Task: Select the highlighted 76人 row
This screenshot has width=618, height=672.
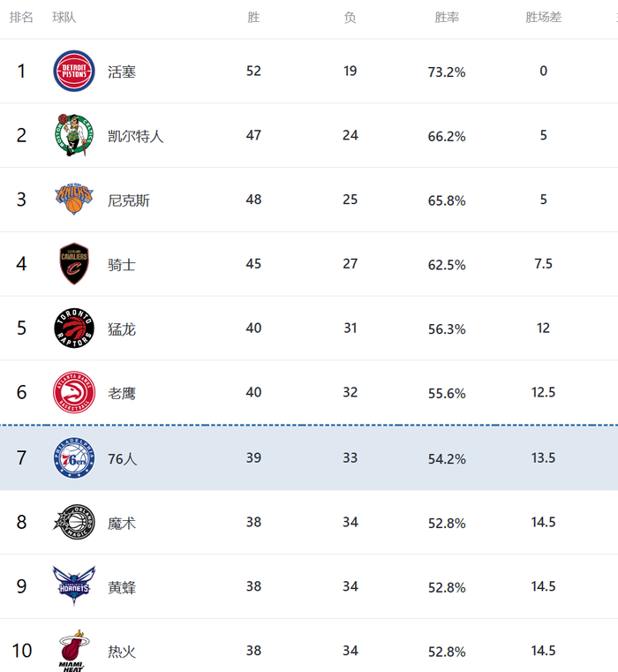Action: point(309,457)
